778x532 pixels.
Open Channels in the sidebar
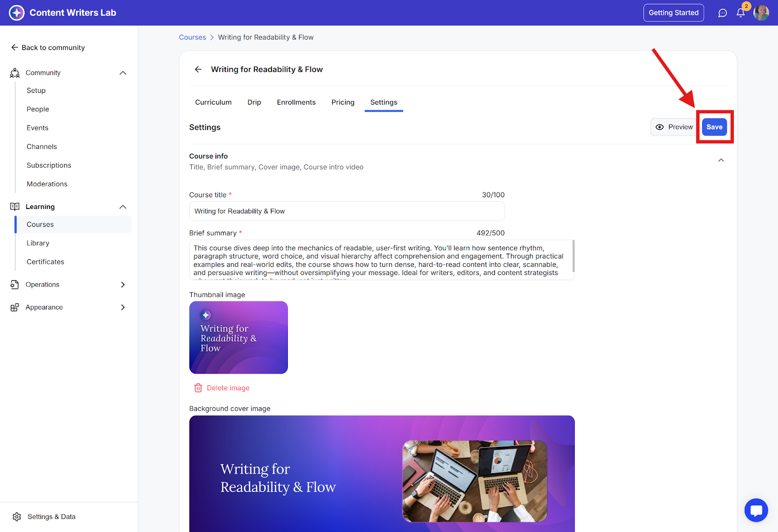point(42,147)
